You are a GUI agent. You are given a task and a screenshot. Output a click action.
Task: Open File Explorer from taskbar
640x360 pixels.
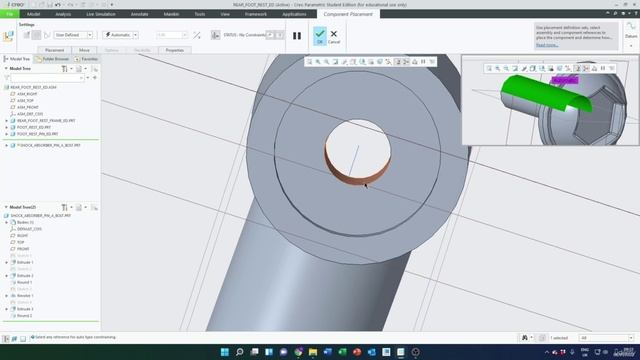[x=313, y=352]
